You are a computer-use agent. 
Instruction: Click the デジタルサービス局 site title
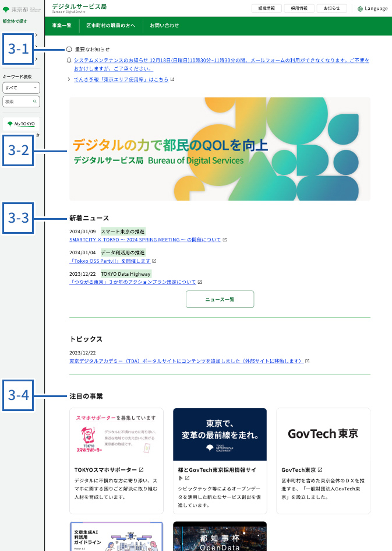point(79,6)
